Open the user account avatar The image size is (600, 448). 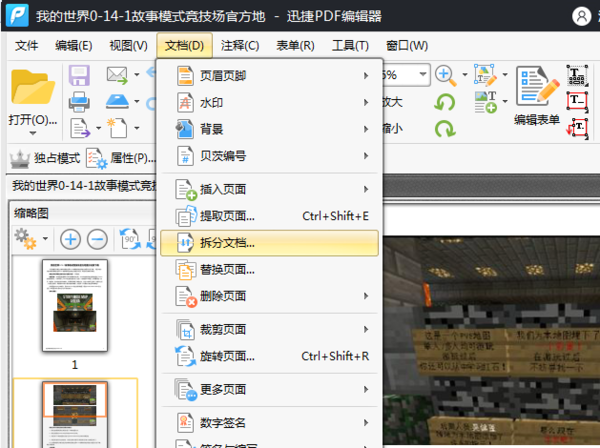(x=581, y=16)
